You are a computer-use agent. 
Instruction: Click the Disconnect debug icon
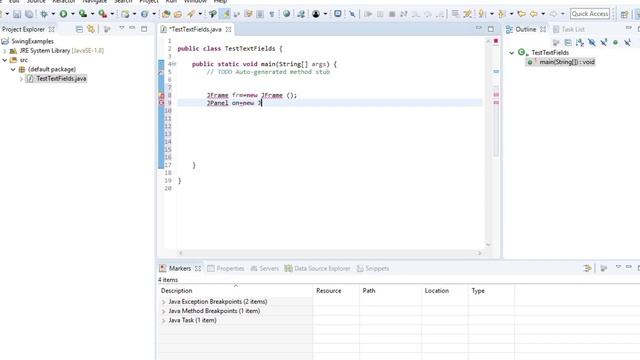(404, 14)
